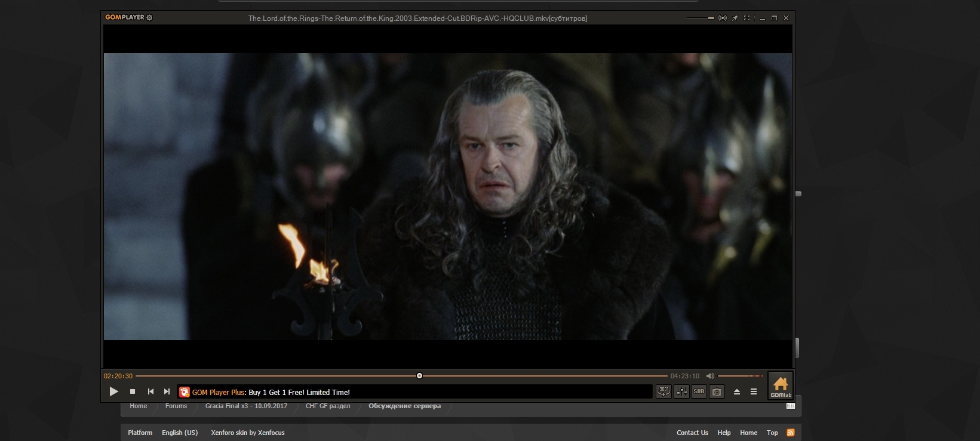Click the video frame to toggle playback
The image size is (980, 441).
pyautogui.click(x=448, y=196)
